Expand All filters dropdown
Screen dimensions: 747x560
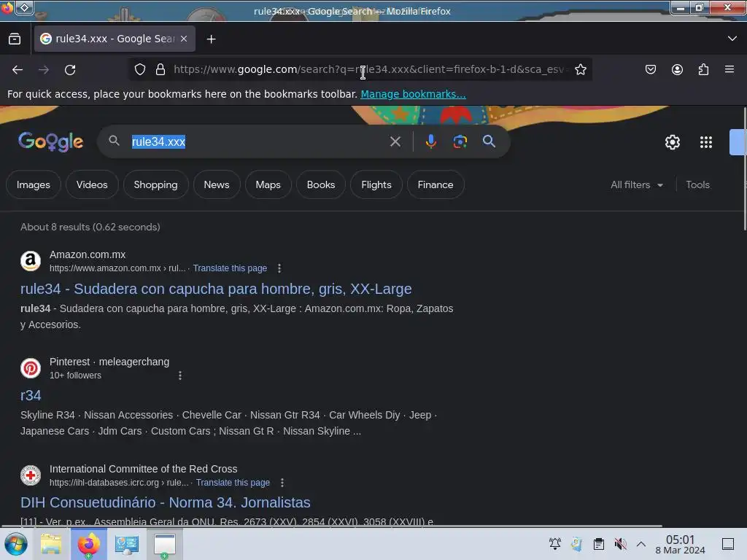[x=636, y=184]
